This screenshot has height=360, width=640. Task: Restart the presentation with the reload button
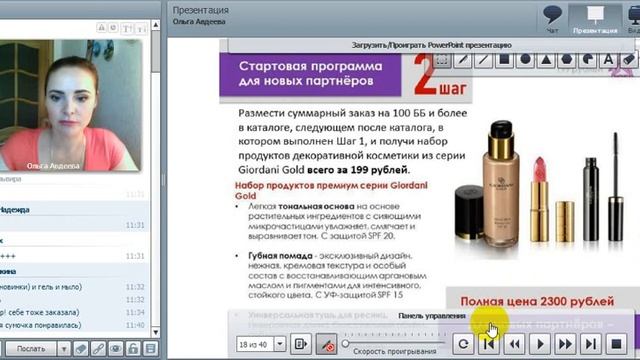(x=463, y=344)
